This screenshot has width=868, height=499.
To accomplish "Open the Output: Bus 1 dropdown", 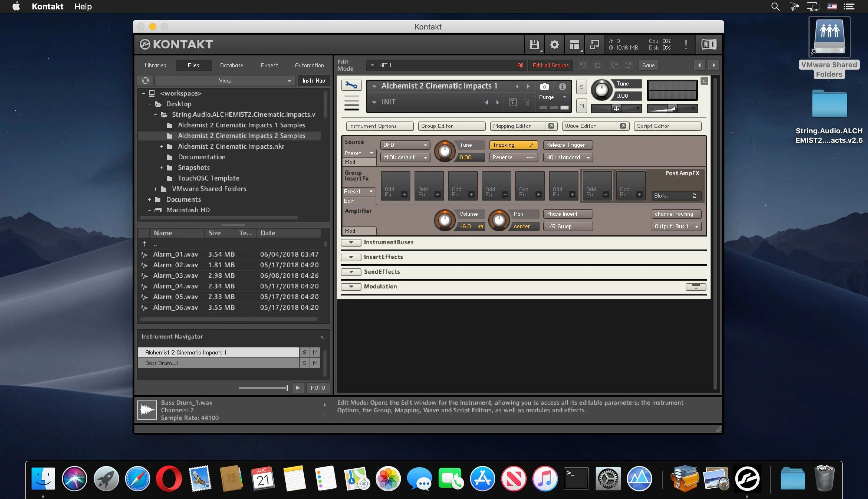I will (x=675, y=226).
